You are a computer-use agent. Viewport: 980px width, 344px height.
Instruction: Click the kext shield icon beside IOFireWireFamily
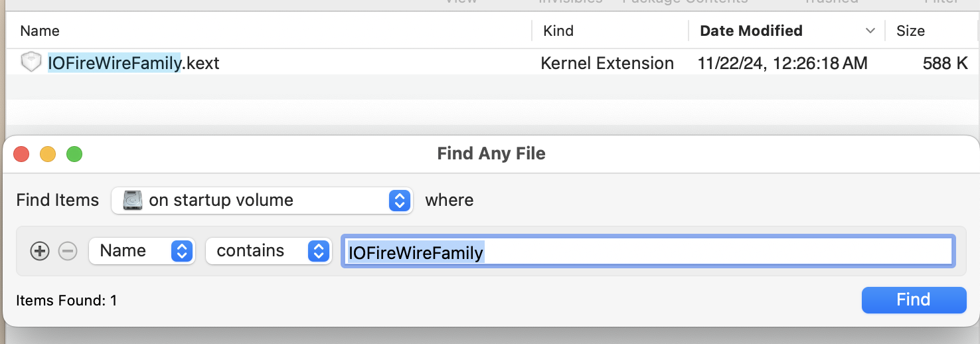click(31, 62)
